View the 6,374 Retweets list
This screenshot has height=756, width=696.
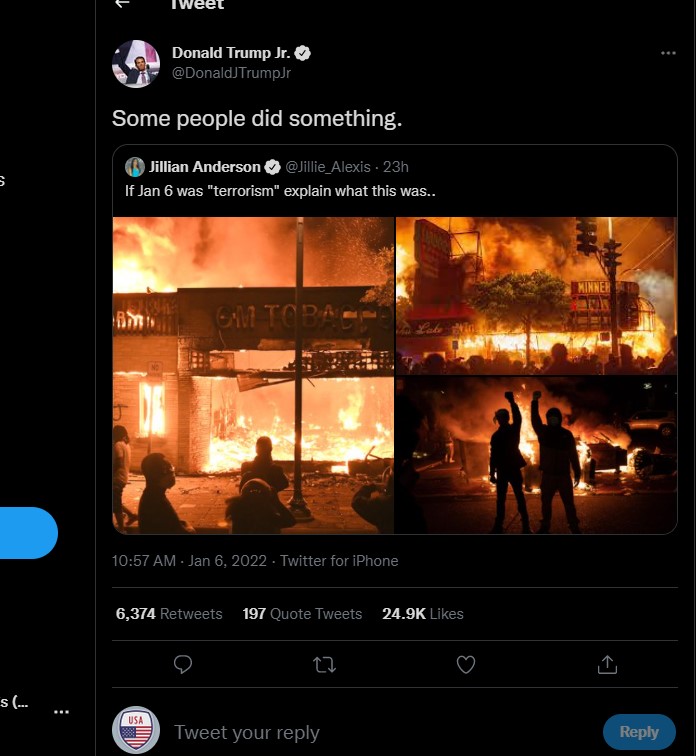click(x=169, y=614)
